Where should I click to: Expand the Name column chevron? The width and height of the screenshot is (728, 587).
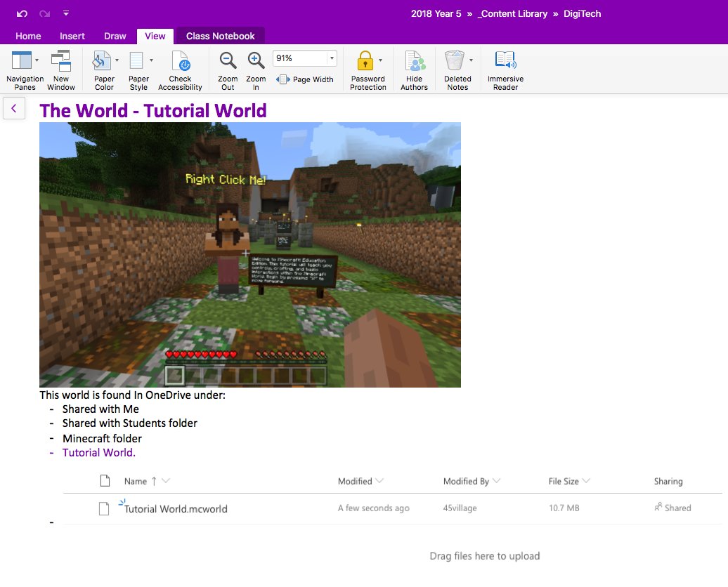166,481
